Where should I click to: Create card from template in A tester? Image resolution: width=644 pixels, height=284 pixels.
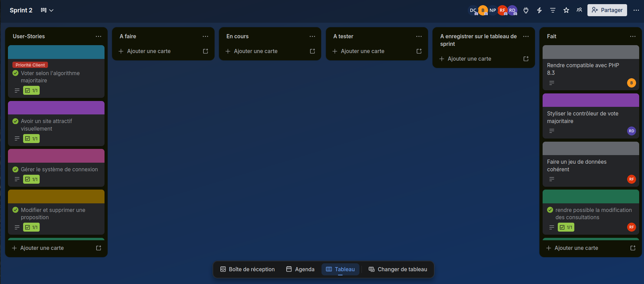click(419, 51)
